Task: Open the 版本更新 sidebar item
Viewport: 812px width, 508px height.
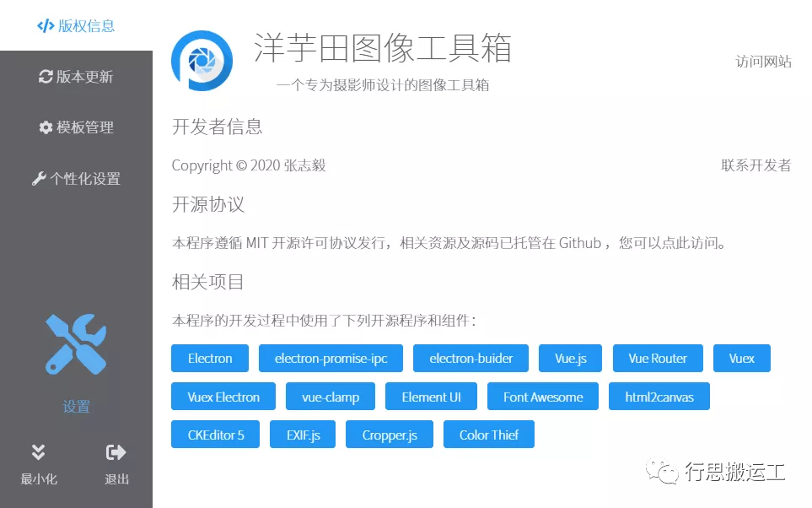Action: [x=76, y=77]
